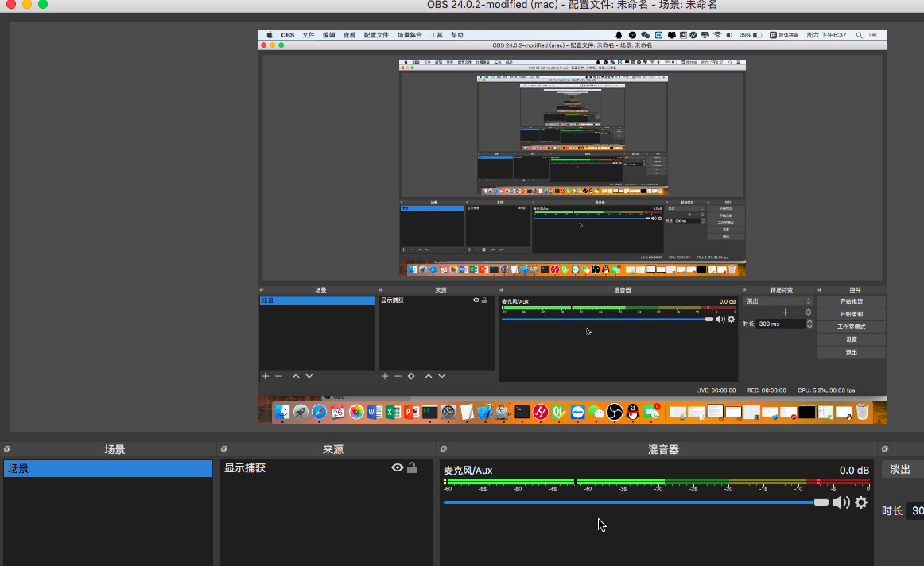Click the float icon of bottom 场景 panel
Screen dimensions: 924x566
7,449
